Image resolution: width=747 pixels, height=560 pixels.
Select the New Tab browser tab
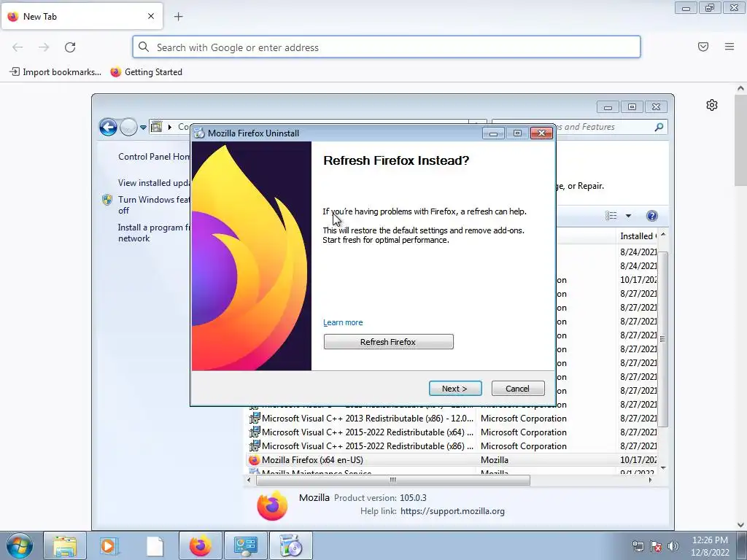[82, 16]
